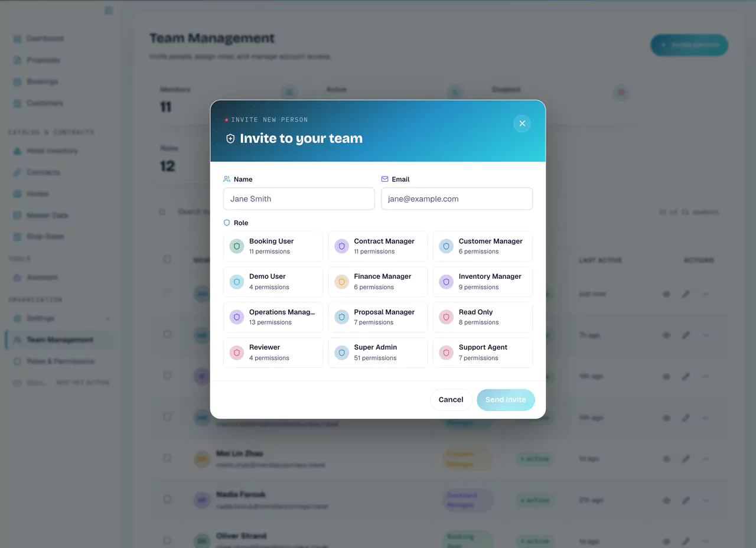
Task: Collapse the sidebar with the top toggle icon
Action: 109,10
